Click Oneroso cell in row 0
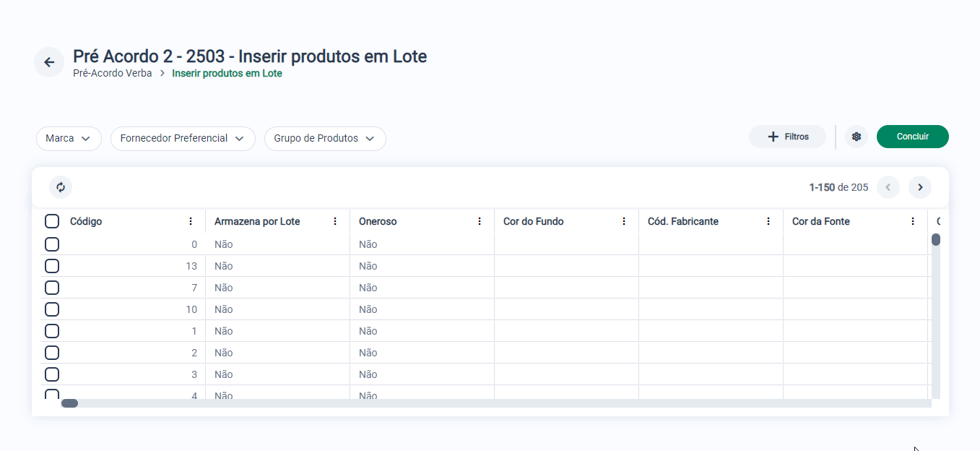The width and height of the screenshot is (980, 451). pos(422,244)
